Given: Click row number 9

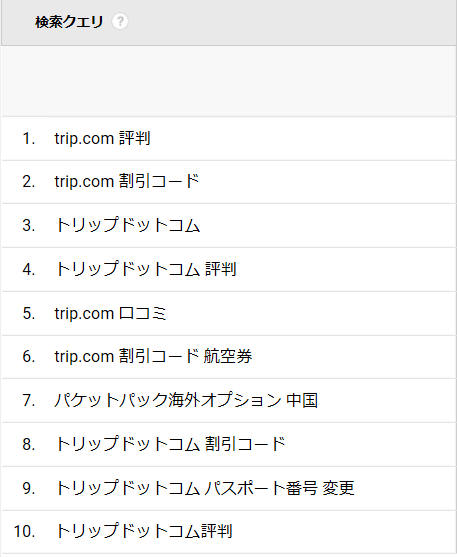Looking at the screenshot, I should 28,488.
